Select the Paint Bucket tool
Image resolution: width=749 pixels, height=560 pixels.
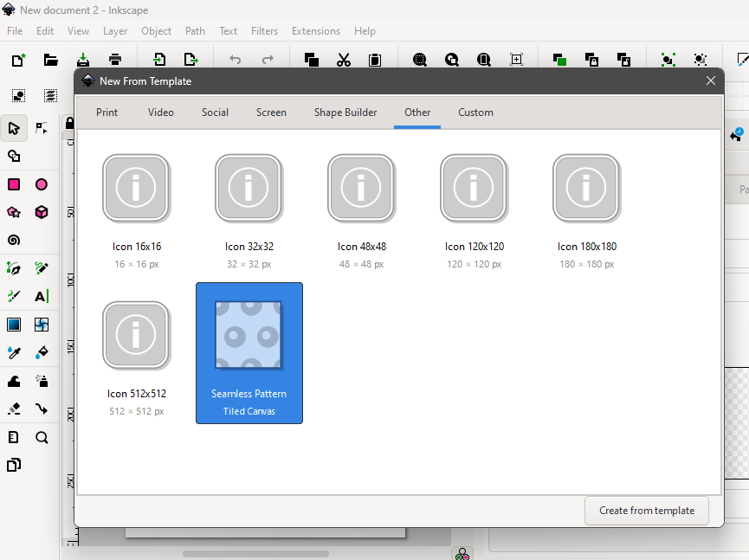coord(42,353)
